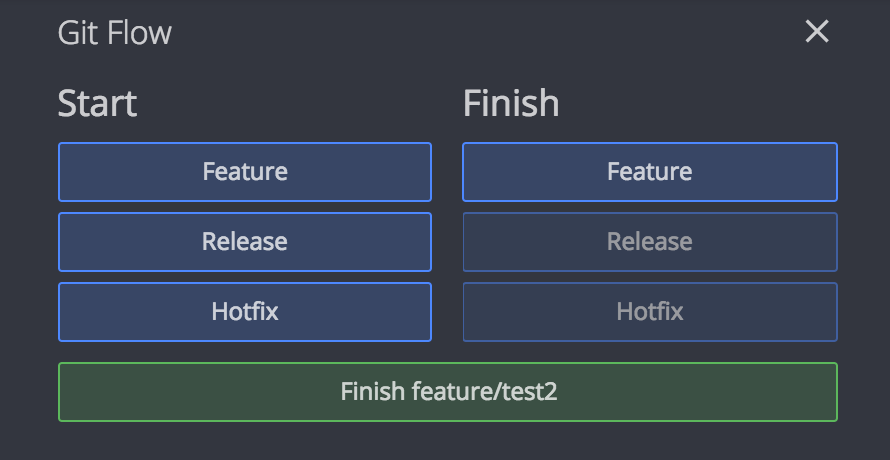Dismiss the dialog using the X icon
Image resolution: width=890 pixels, height=460 pixels.
tap(817, 31)
